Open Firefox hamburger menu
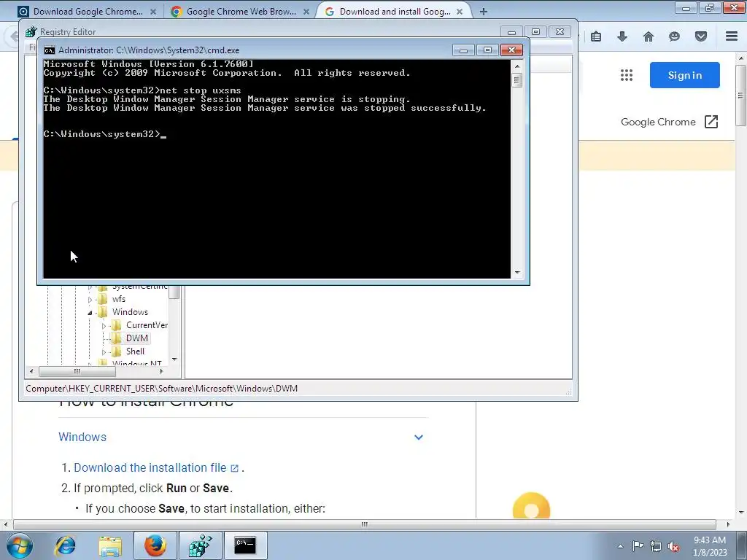 click(732, 36)
